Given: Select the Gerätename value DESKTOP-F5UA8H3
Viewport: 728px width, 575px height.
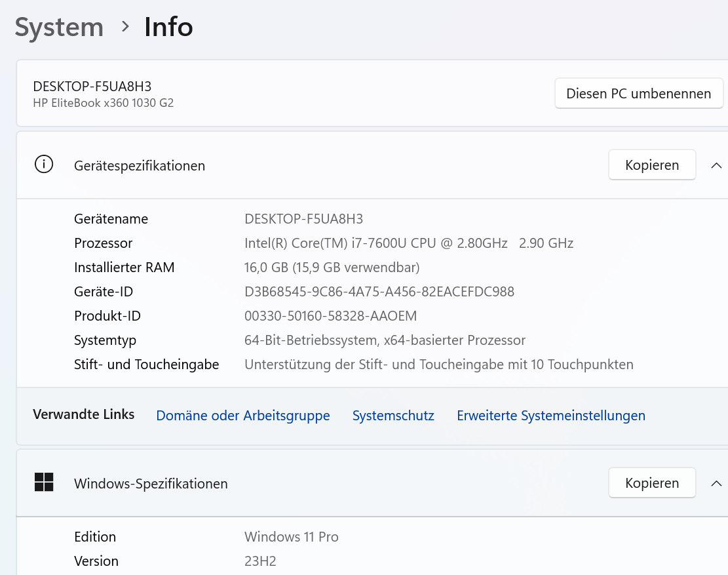Looking at the screenshot, I should click(303, 219).
